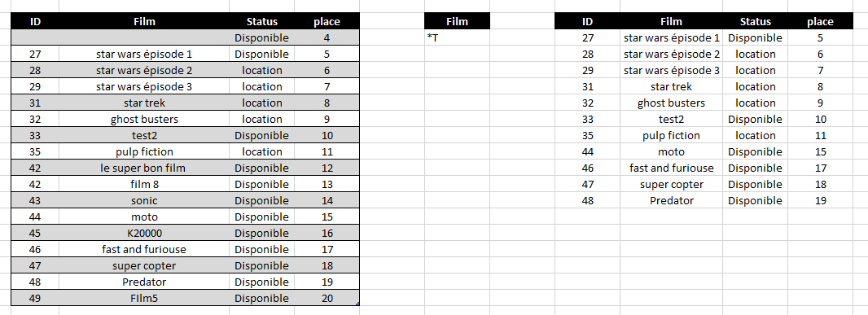Click the place header in right table
868x315 pixels.
coord(820,22)
